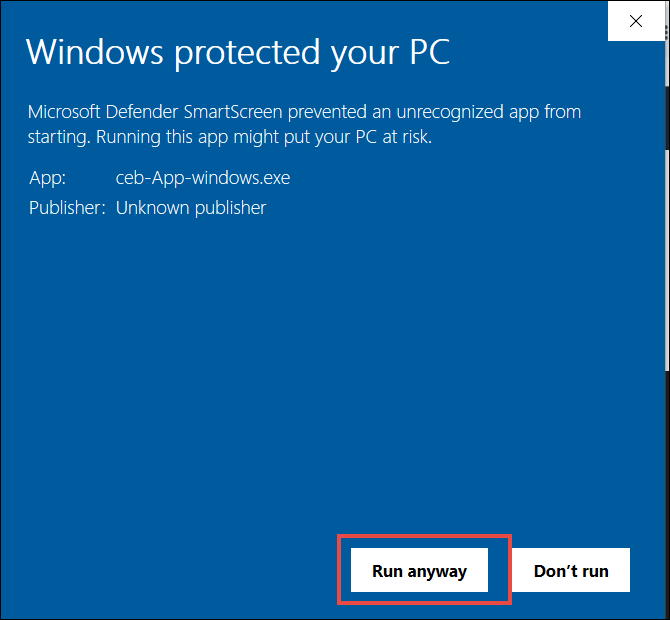
Task: Choose the Don't run button
Action: point(570,570)
